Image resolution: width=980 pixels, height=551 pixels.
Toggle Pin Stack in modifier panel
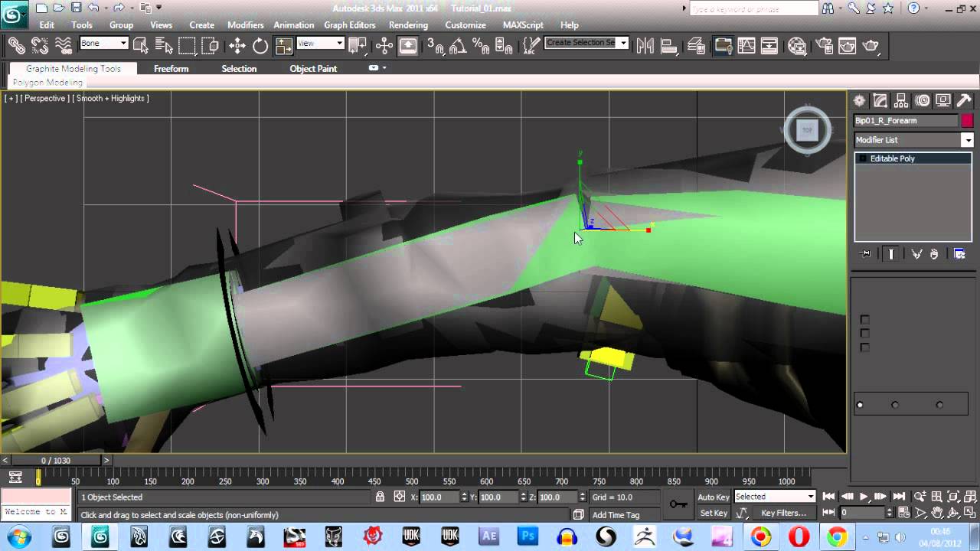(x=866, y=254)
